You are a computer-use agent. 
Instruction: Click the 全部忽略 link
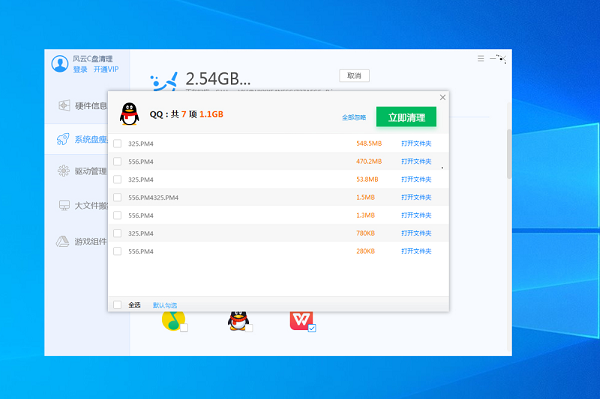[x=354, y=117]
